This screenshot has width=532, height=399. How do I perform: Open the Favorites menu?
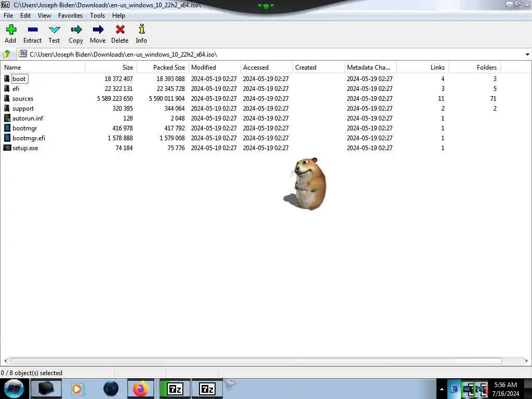pyautogui.click(x=70, y=15)
